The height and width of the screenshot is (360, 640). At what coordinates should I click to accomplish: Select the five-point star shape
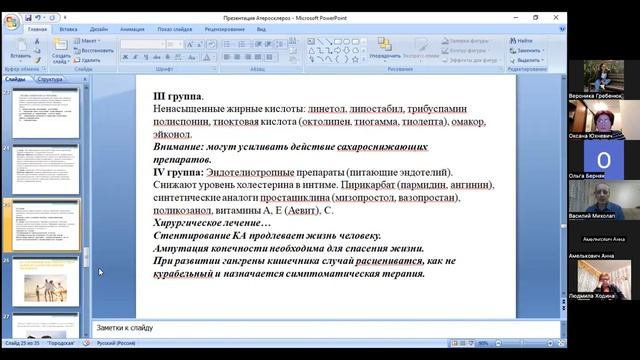pos(355,60)
